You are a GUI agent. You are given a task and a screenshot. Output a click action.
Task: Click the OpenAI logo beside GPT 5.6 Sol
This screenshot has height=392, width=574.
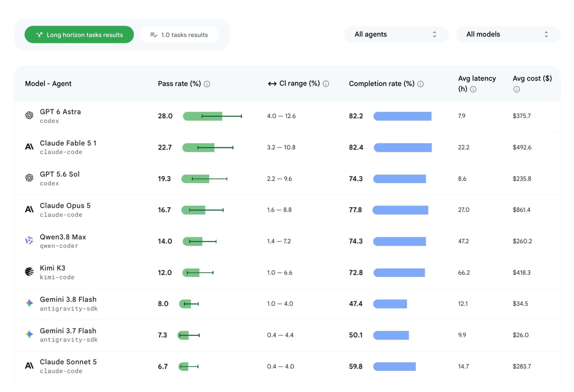(x=29, y=178)
